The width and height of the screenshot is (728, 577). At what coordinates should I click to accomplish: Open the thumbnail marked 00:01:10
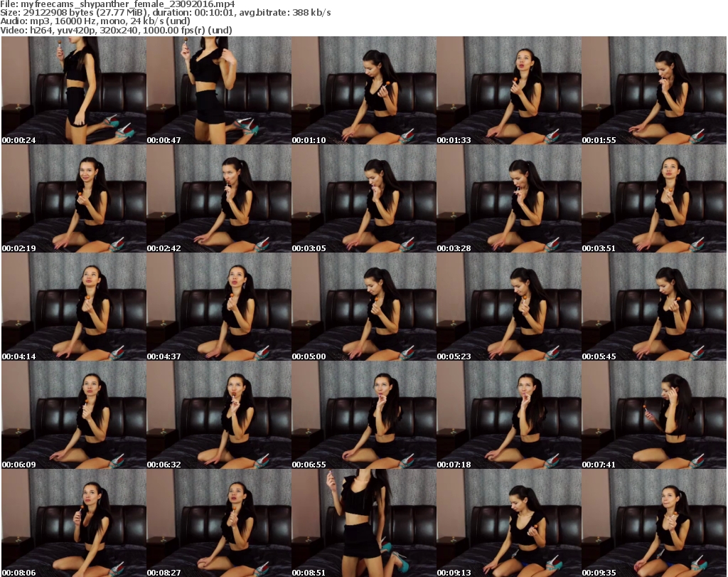pos(363,90)
